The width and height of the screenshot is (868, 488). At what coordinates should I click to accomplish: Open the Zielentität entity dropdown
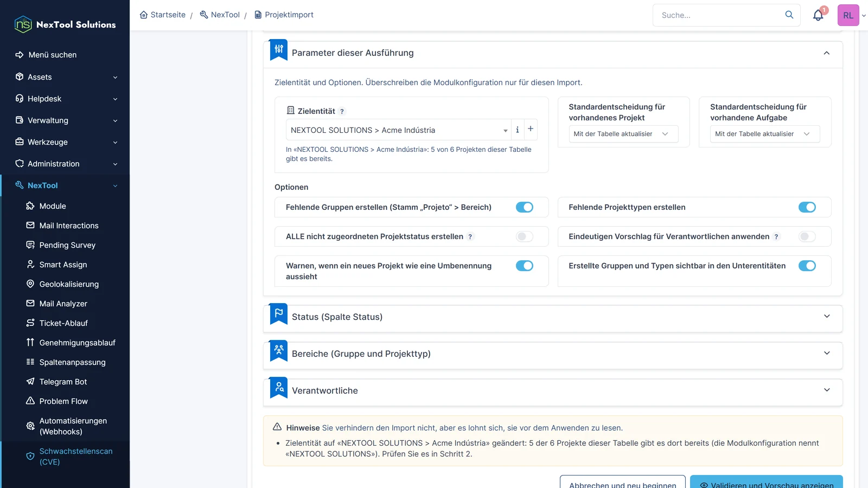click(x=398, y=130)
